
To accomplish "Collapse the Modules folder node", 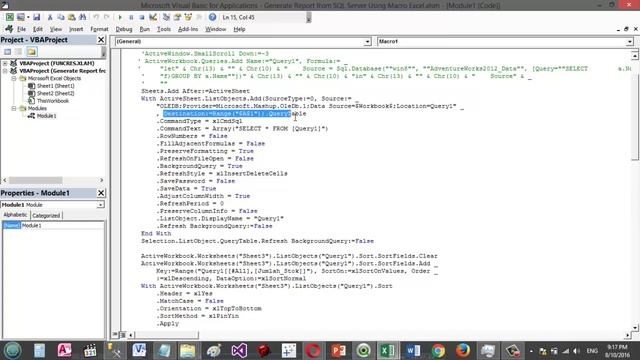I will 13,108.
